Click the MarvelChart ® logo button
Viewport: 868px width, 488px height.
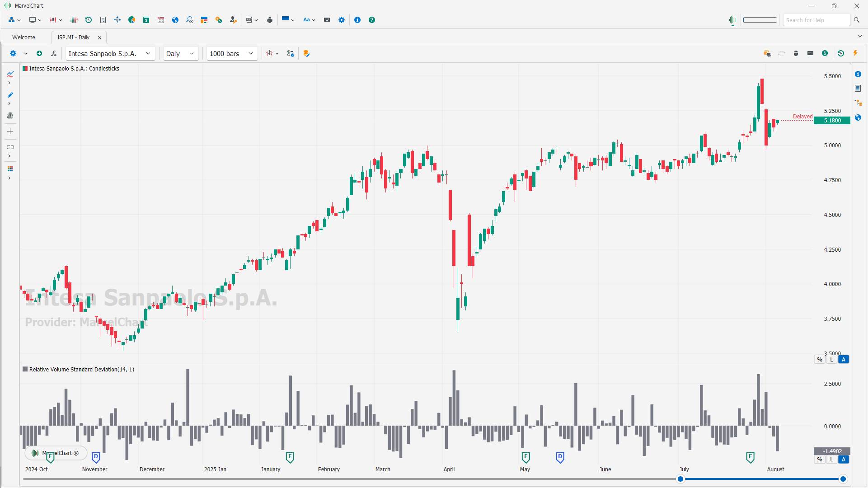click(56, 453)
